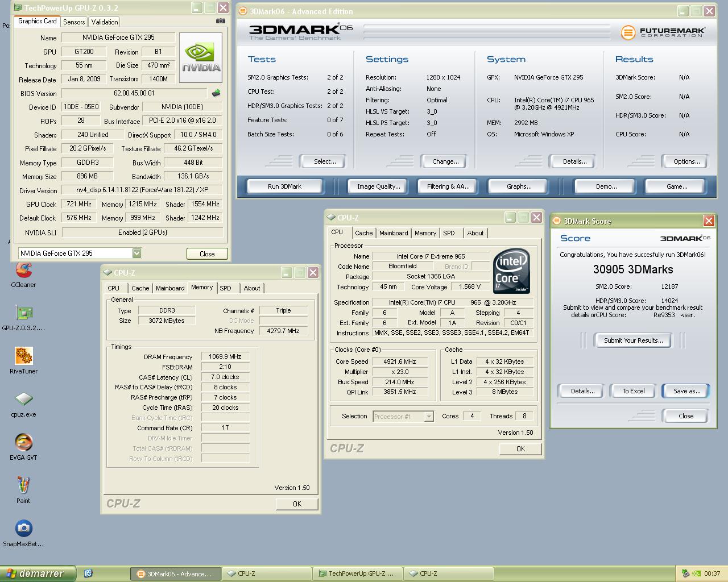Click the Futuremark logo in 3DMark06

tap(663, 32)
